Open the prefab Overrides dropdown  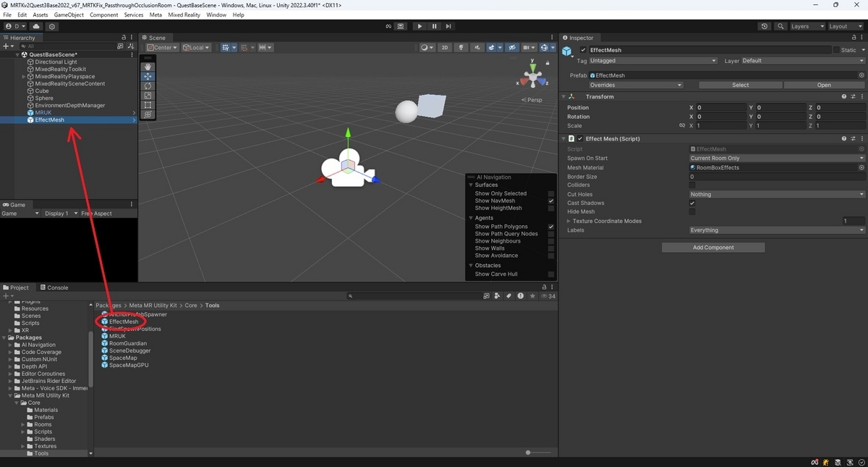[x=636, y=85]
